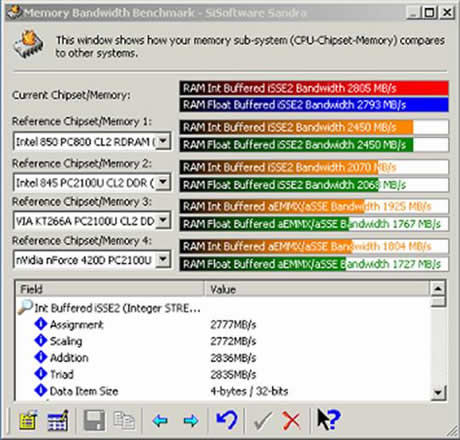
Task: Click the window title bar application icon
Action: click(x=15, y=13)
